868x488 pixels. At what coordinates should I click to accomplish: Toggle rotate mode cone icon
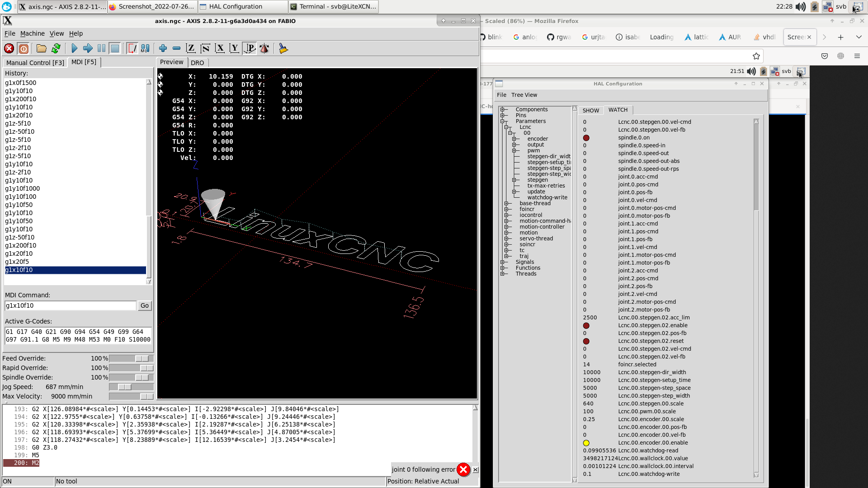point(264,48)
